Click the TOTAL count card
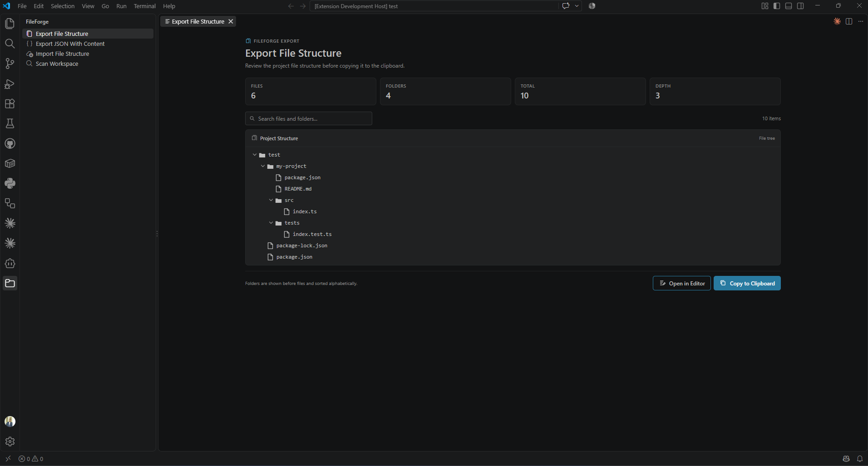The width and height of the screenshot is (868, 466). pos(580,91)
